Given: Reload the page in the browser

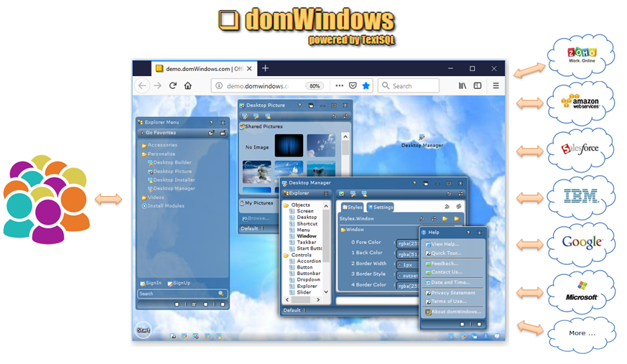Looking at the screenshot, I should [173, 85].
